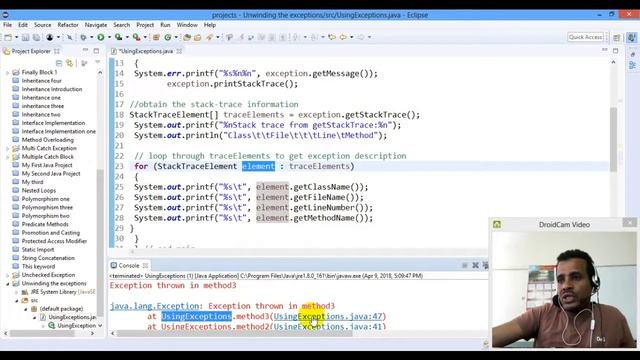
Task: Expand Multi Catch Exception project
Action: (x=7, y=148)
